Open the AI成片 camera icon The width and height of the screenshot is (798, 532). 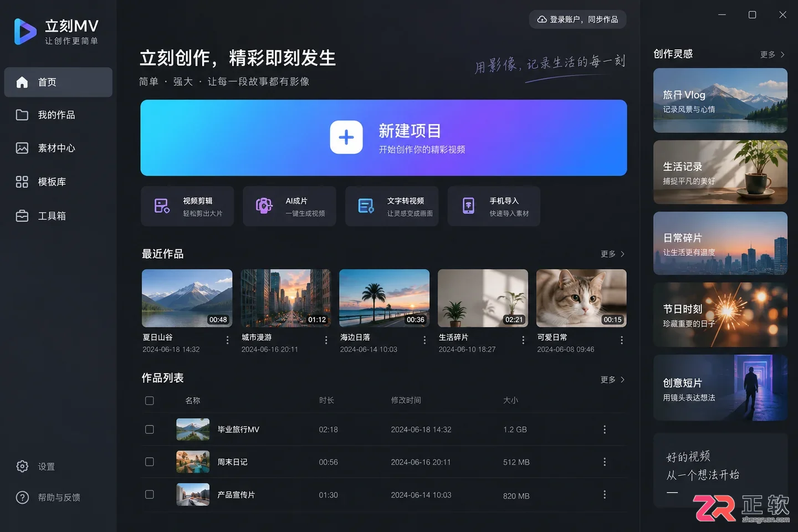pyautogui.click(x=264, y=206)
